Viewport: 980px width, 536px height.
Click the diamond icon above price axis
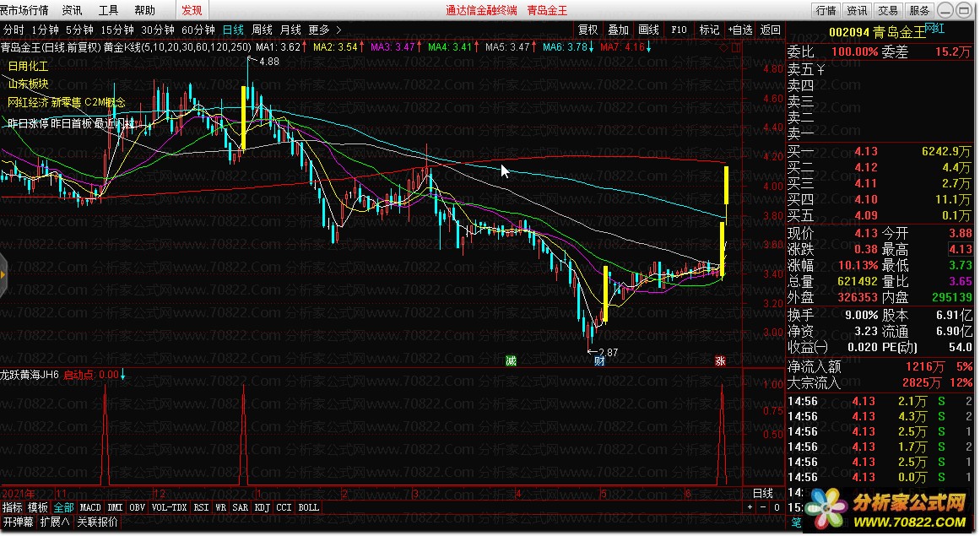tap(723, 47)
